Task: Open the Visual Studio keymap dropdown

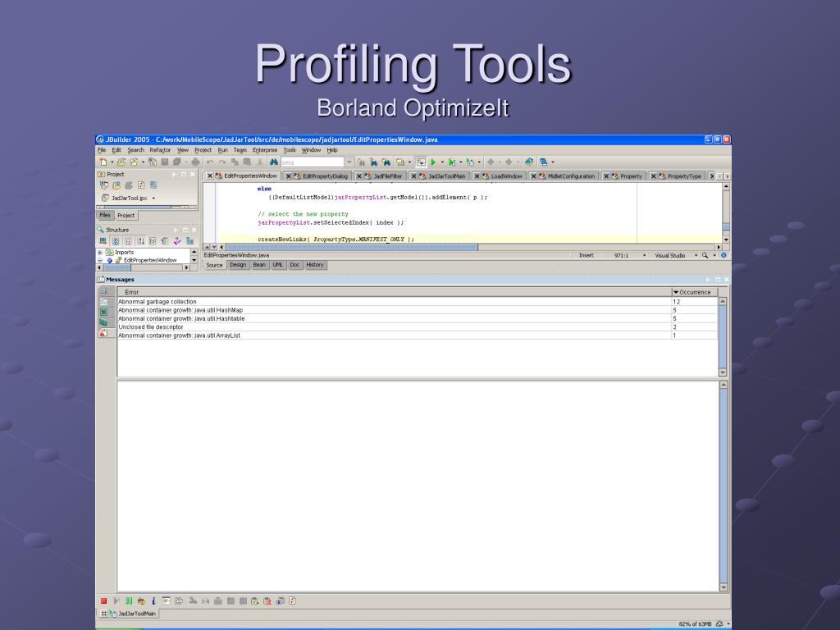Action: click(696, 256)
